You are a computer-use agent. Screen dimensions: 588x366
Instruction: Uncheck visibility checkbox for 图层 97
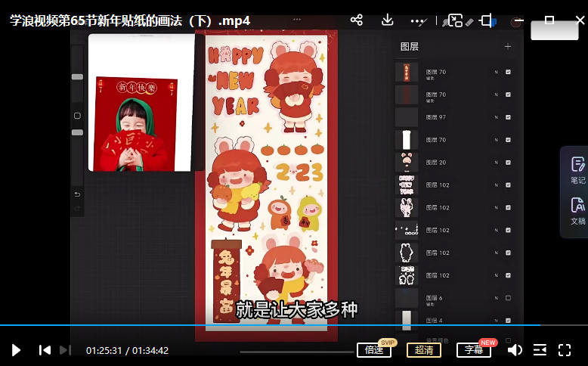[x=508, y=117]
